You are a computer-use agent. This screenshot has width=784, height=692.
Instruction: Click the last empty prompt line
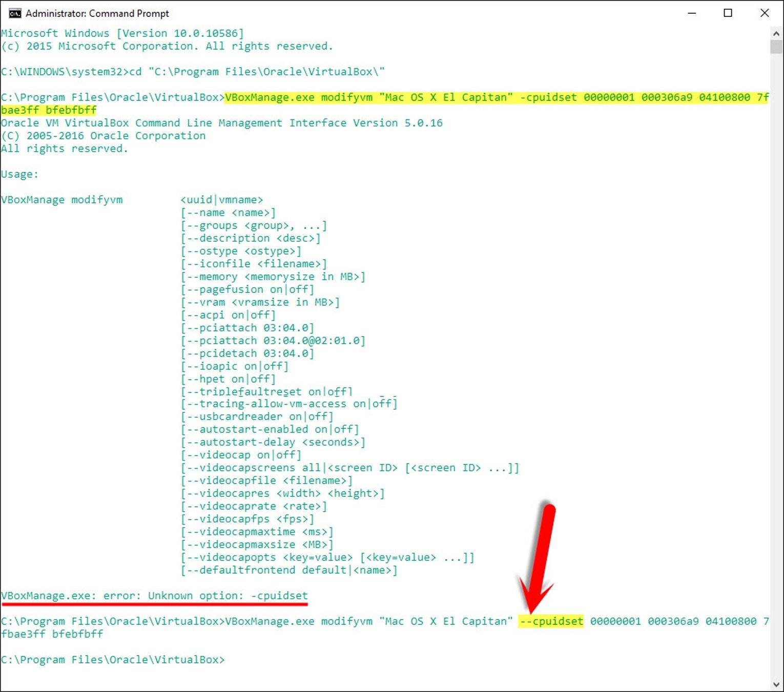click(113, 660)
